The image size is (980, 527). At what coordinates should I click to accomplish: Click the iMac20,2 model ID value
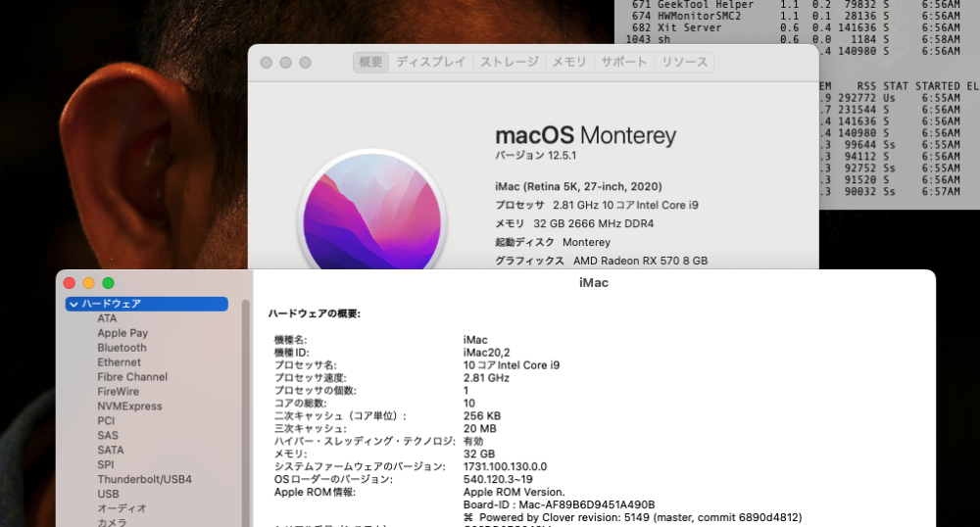[486, 353]
